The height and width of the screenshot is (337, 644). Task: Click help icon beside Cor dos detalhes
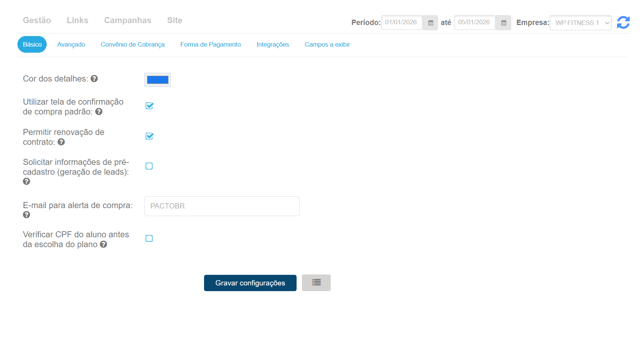[x=94, y=78]
